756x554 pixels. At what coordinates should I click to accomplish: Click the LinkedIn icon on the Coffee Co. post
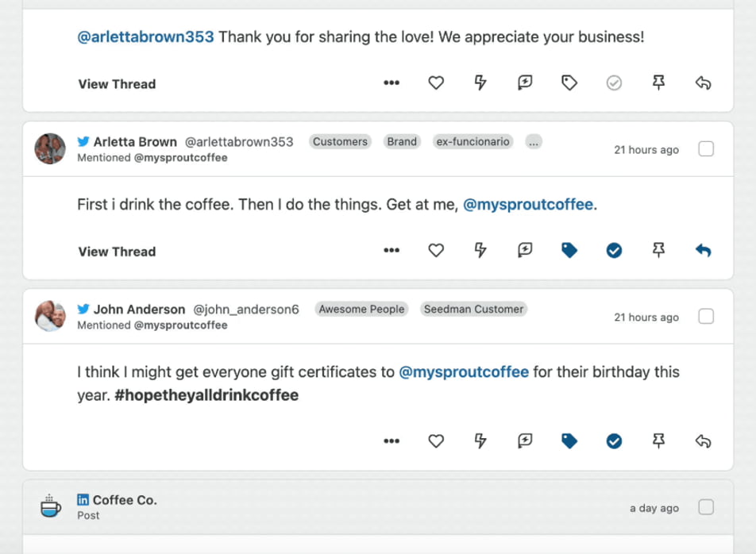tap(83, 499)
